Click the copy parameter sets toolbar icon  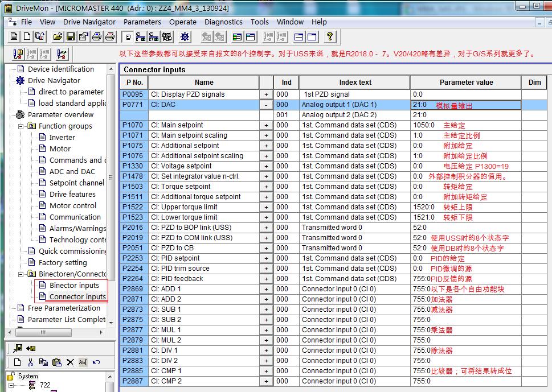[40, 36]
